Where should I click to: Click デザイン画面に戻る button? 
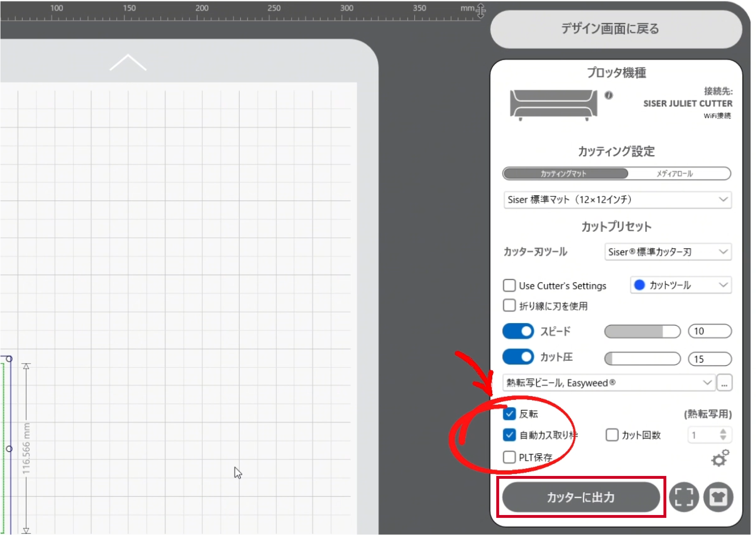pos(616,29)
